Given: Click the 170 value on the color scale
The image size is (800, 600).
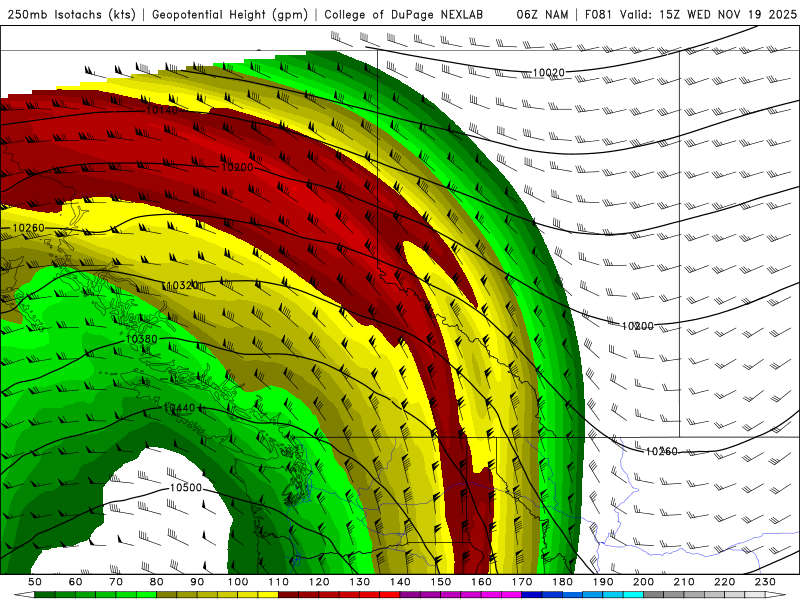Looking at the screenshot, I should [x=522, y=582].
